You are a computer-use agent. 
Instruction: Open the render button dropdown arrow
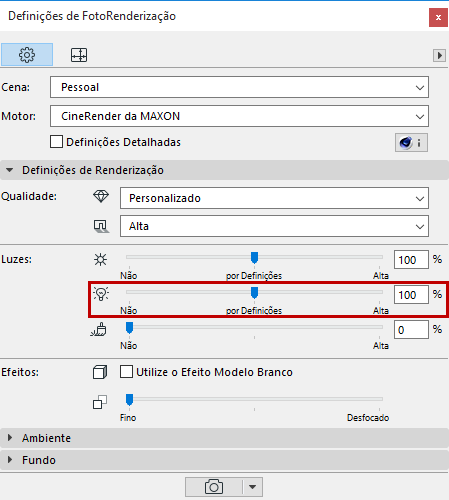[252, 487]
